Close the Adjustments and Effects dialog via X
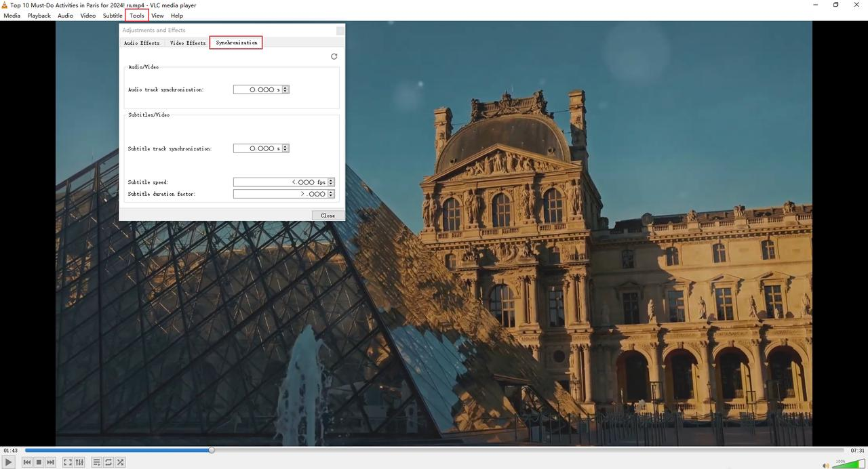The height and width of the screenshot is (469, 868). click(340, 30)
